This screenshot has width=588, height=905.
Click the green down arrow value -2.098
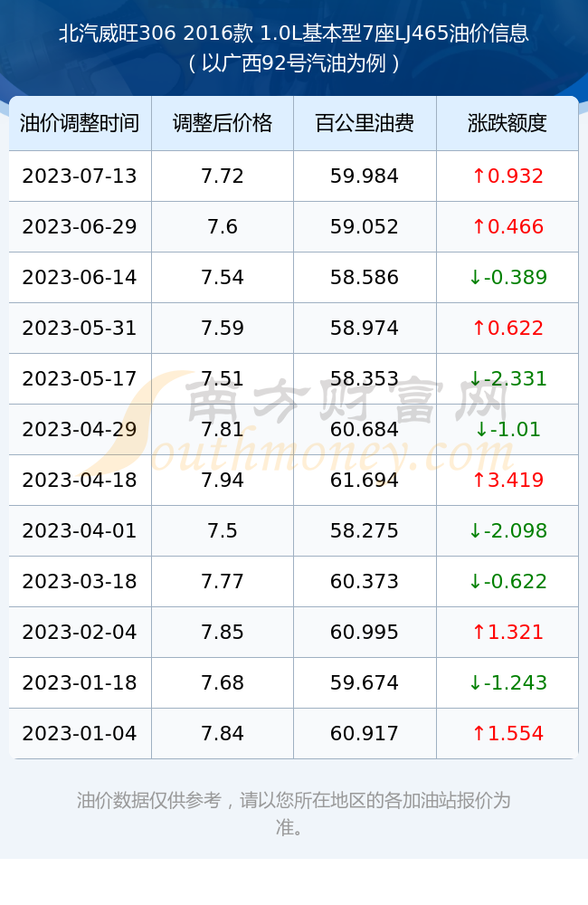coord(507,531)
